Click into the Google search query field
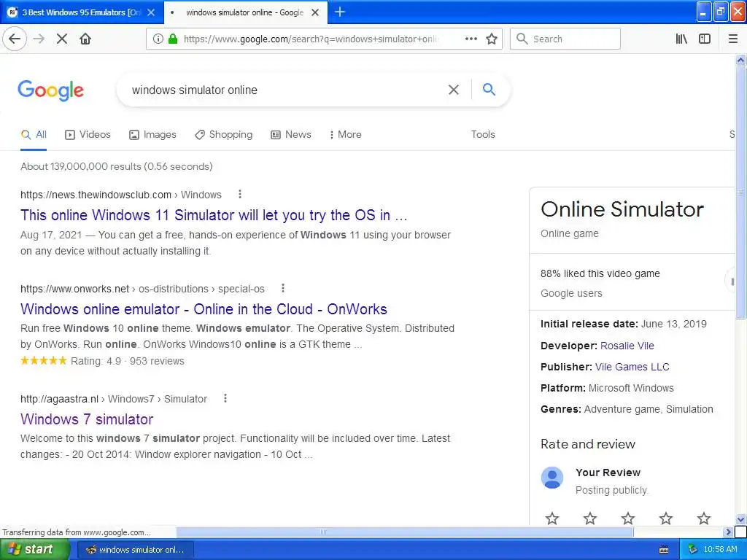This screenshot has width=747, height=560. tap(286, 90)
